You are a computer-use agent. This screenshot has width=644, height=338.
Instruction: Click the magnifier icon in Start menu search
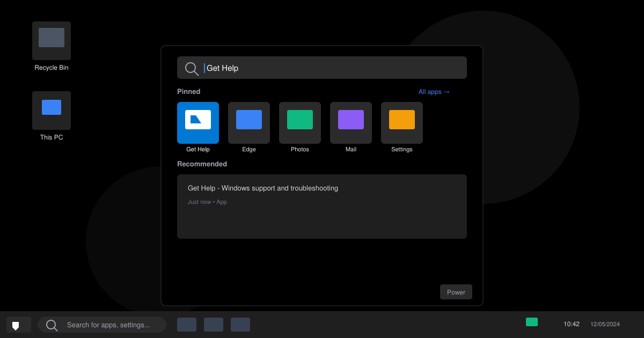[x=192, y=68]
